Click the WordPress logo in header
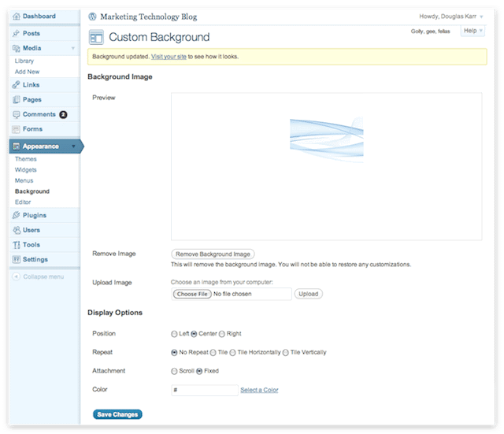The width and height of the screenshot is (504, 434). tap(93, 17)
